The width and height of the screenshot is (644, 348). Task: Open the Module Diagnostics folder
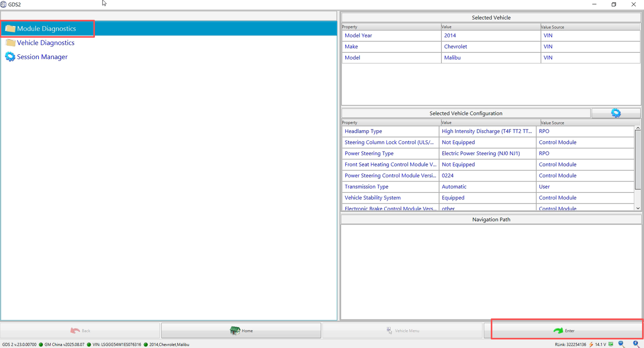pos(46,29)
